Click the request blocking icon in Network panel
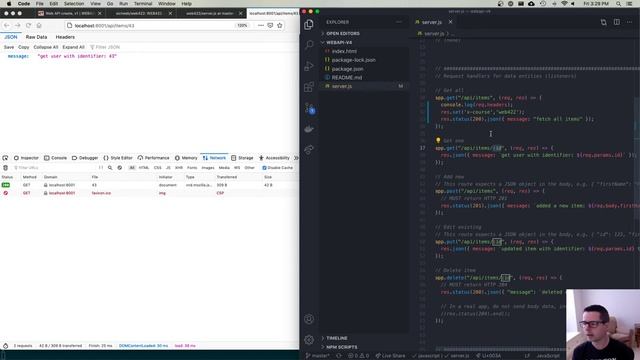The height and width of the screenshot is (360, 640). tap(120, 168)
